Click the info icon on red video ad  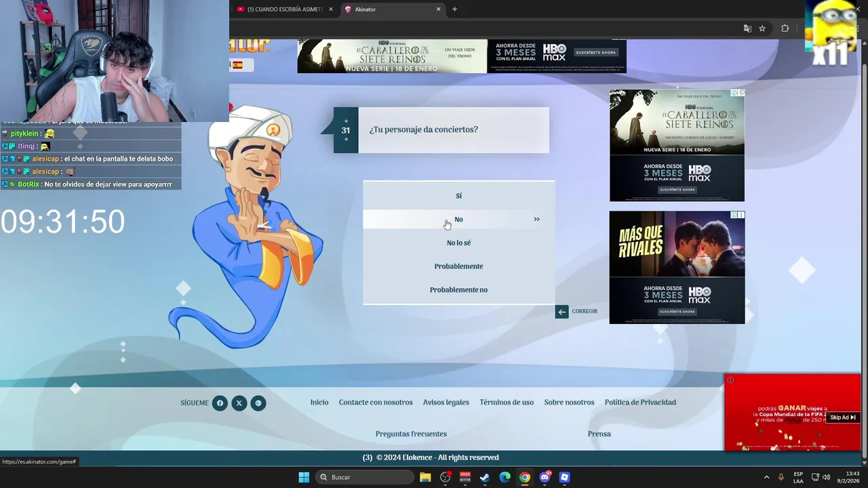730,380
